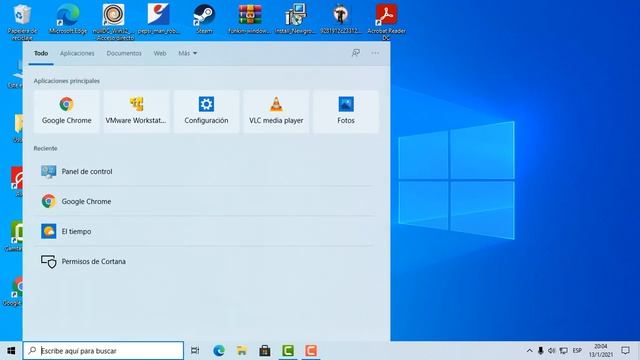
Task: Open File Explorer from taskbar
Action: click(242, 351)
